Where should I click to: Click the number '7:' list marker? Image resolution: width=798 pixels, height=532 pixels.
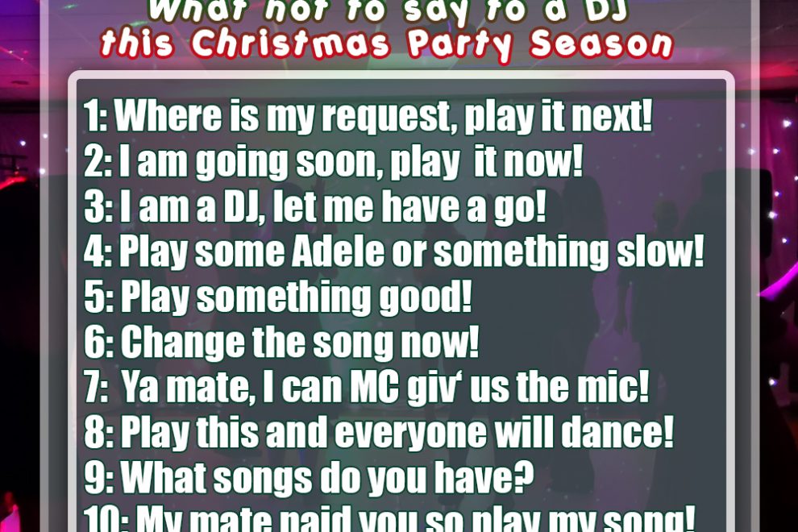point(96,386)
